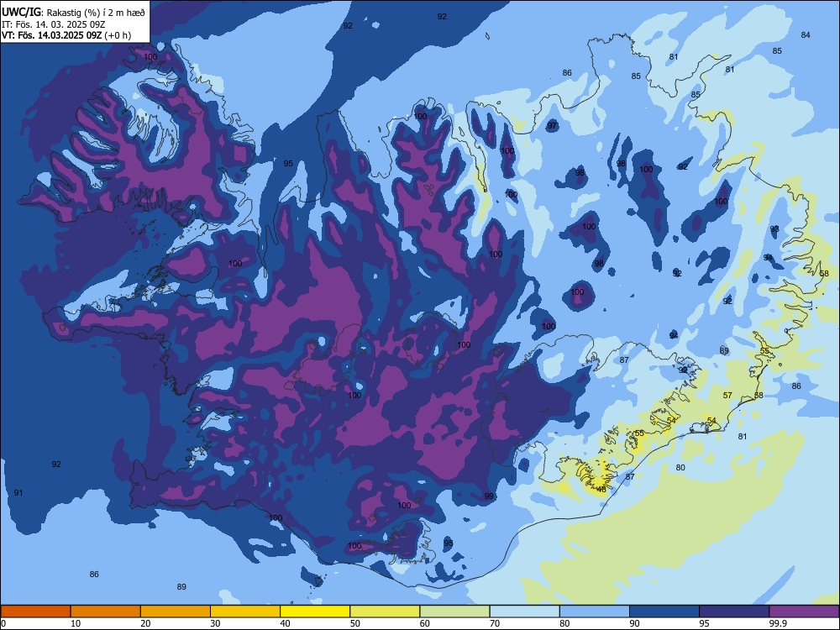Click the 40–50 bright yellow legend swatch

point(315,612)
